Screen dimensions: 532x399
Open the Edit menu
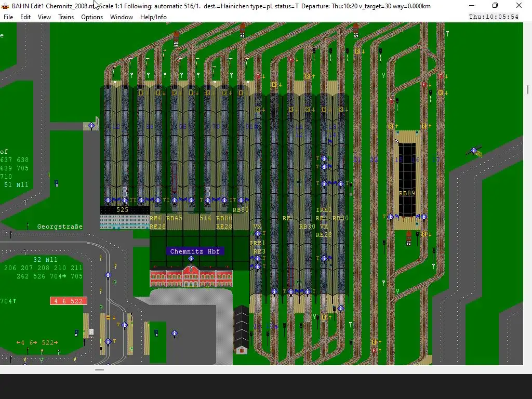25,17
